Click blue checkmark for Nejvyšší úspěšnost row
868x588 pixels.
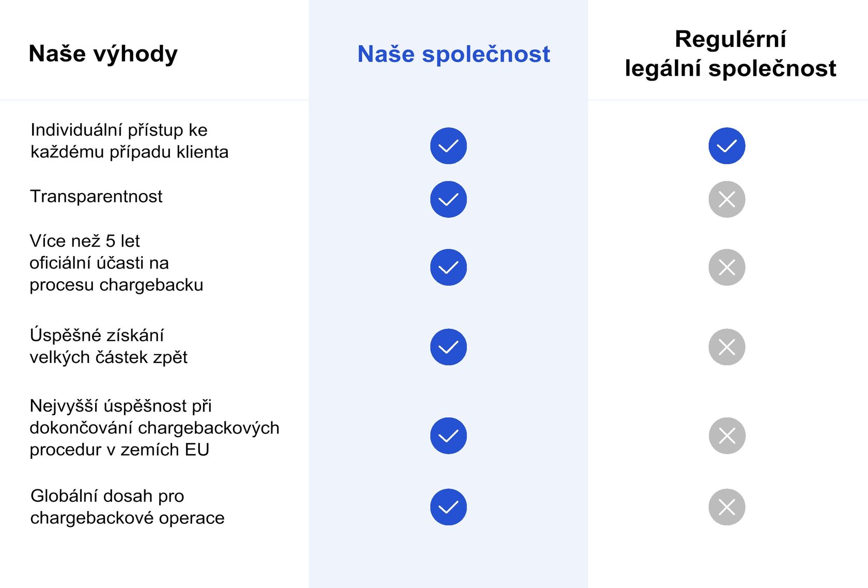pyautogui.click(x=448, y=436)
